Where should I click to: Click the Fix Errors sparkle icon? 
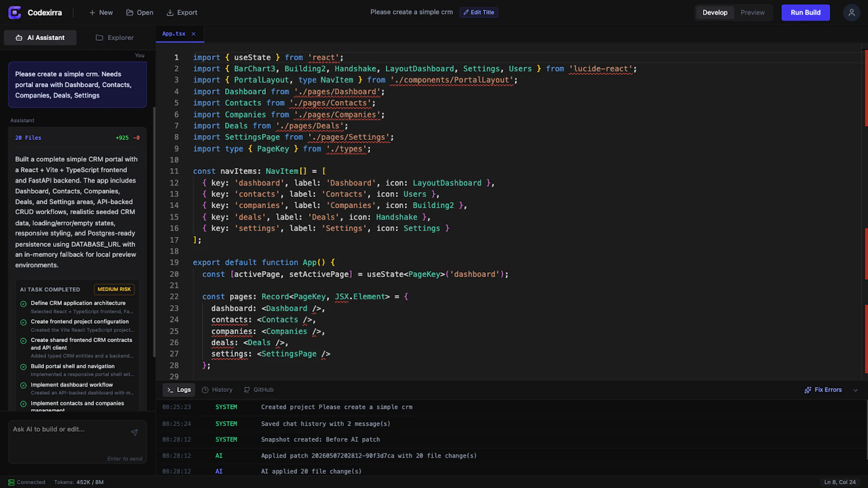pyautogui.click(x=808, y=390)
